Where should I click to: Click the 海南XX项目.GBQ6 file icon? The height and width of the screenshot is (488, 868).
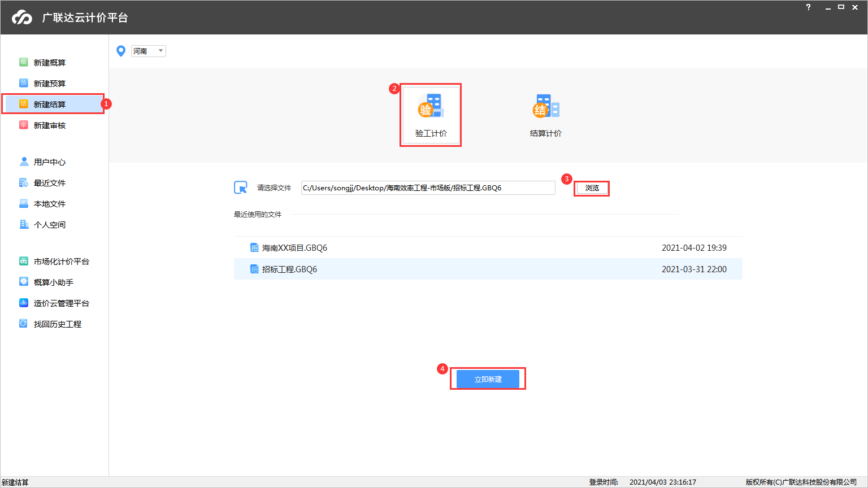254,247
